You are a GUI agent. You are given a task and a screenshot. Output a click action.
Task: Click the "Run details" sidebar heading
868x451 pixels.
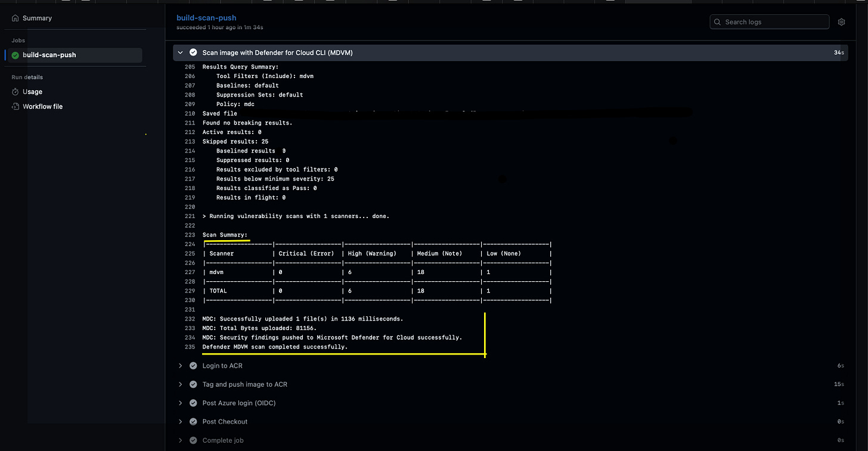[x=27, y=77]
